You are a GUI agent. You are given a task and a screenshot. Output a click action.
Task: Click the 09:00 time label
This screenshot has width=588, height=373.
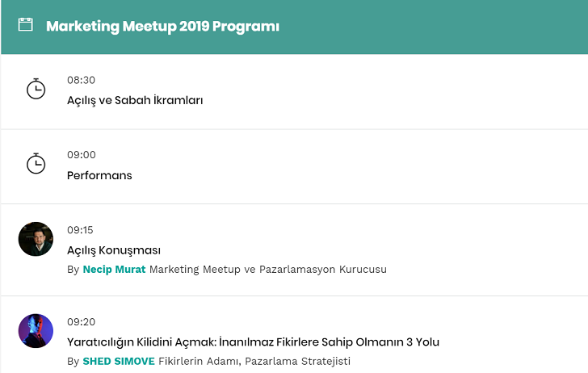click(x=81, y=155)
